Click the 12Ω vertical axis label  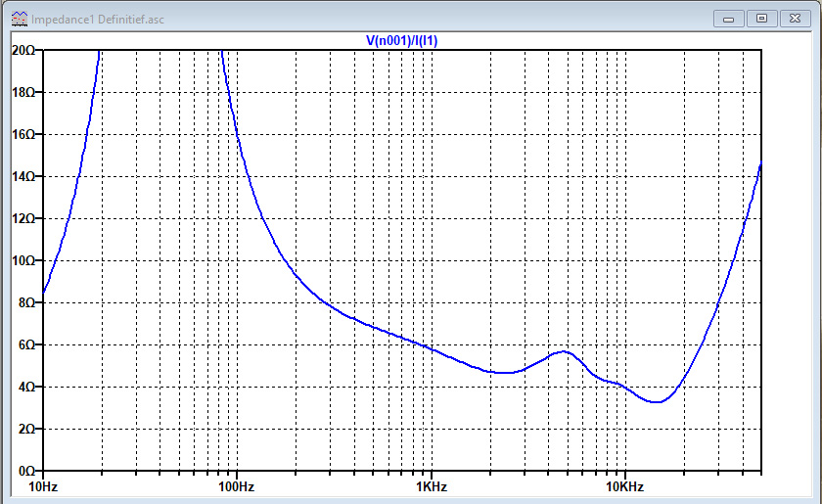[23, 218]
